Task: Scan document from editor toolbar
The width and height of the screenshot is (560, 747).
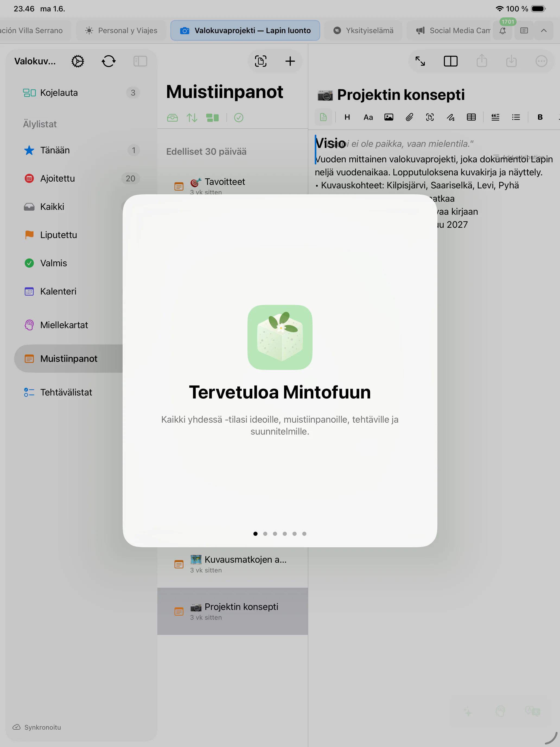Action: (x=430, y=117)
